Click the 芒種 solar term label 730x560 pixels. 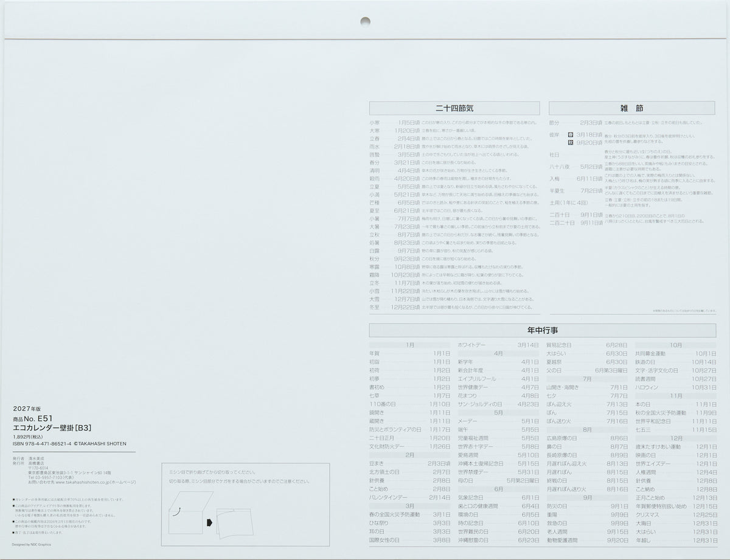(x=375, y=202)
